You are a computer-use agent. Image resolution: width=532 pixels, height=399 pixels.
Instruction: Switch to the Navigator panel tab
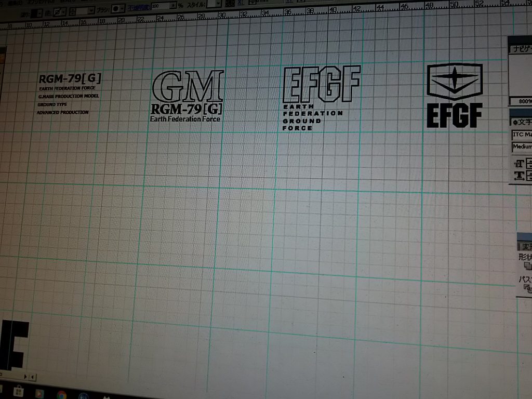(520, 49)
